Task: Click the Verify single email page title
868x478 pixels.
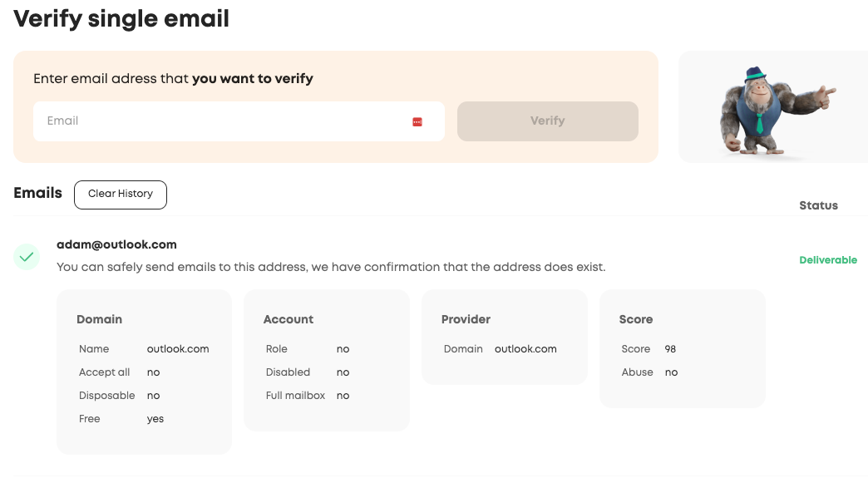Action: coord(121,18)
